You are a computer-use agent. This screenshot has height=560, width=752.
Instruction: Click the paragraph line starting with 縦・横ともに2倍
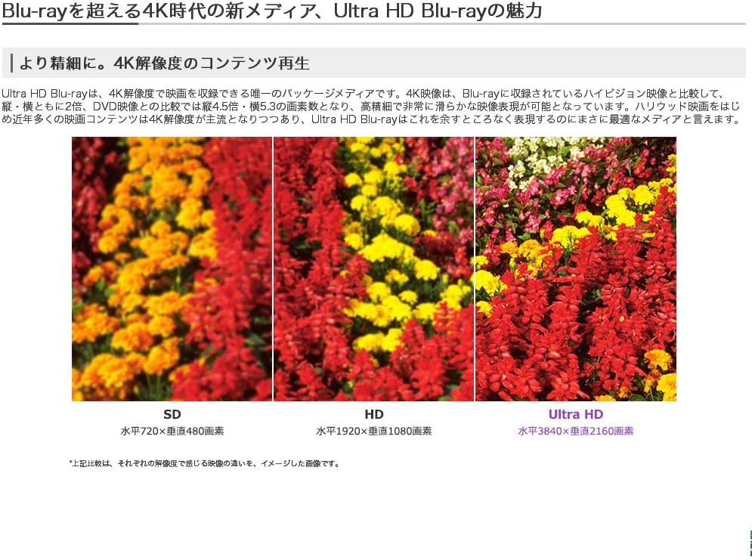(x=371, y=107)
